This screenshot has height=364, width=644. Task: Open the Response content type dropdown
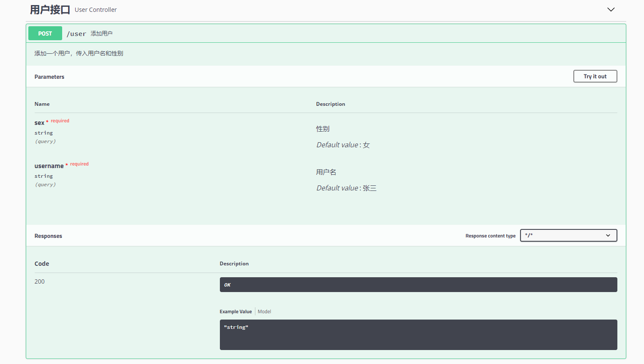(x=568, y=235)
